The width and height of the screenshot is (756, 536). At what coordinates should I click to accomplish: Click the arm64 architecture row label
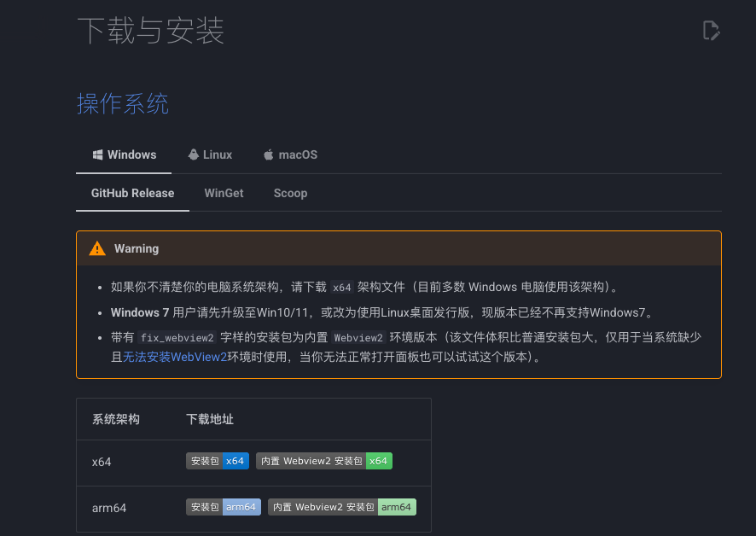coord(109,508)
